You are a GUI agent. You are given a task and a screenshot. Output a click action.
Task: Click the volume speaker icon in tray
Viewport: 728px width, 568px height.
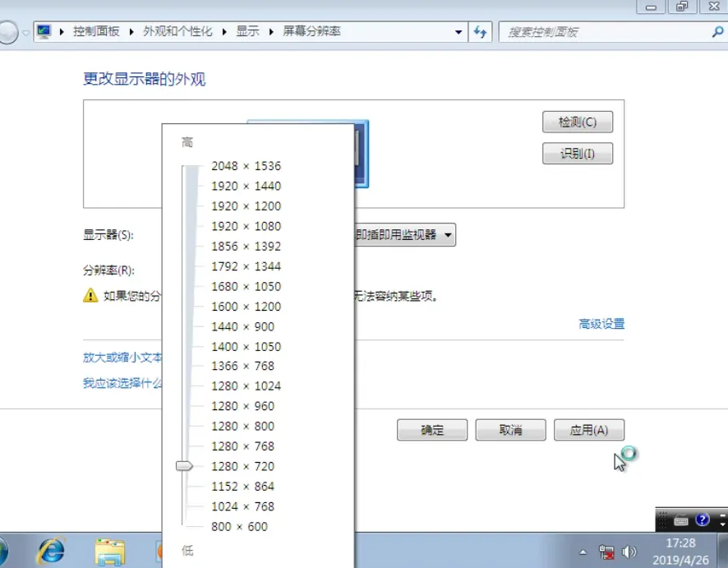coord(630,552)
